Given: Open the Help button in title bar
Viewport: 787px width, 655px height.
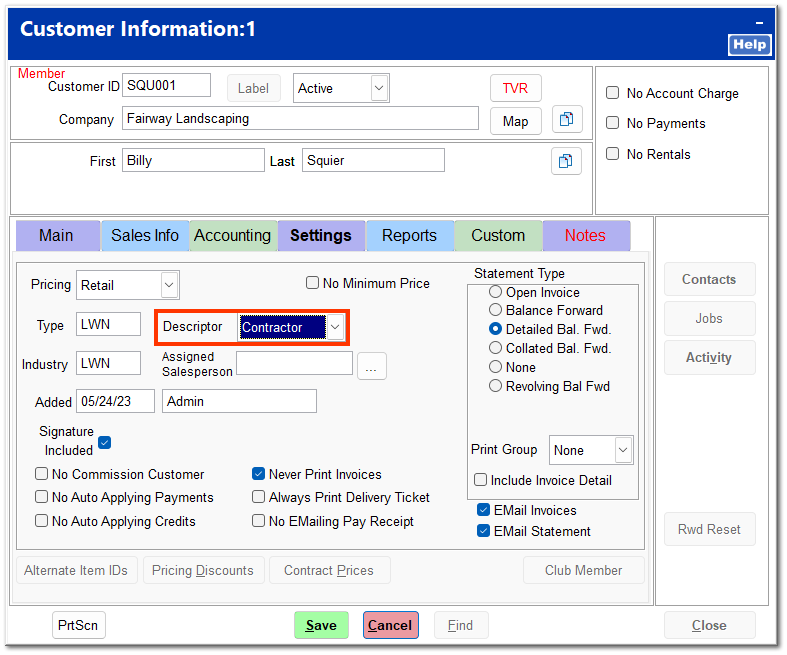Looking at the screenshot, I should point(749,44).
